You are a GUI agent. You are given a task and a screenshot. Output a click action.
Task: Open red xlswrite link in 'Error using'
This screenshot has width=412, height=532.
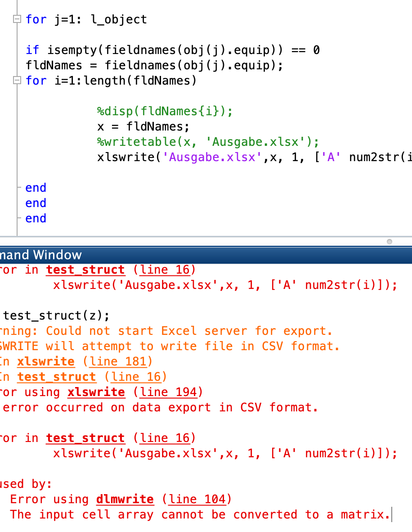[x=96, y=392]
